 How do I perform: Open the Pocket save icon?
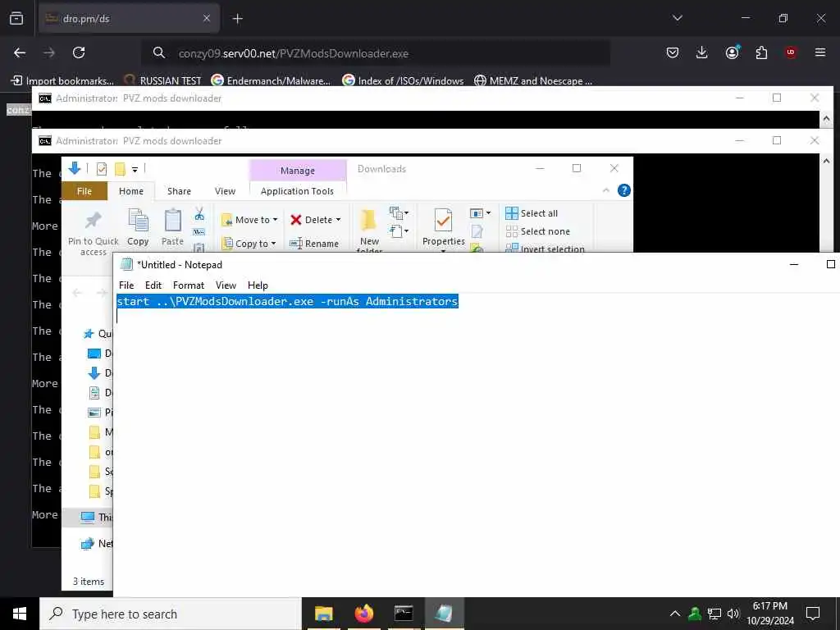(x=673, y=52)
